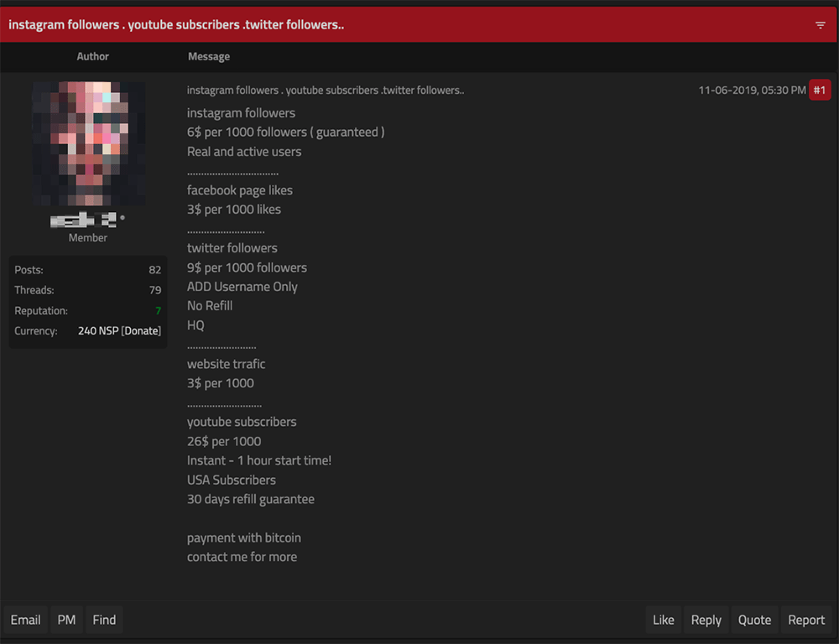
Task: Click the Author column header
Action: (x=92, y=56)
